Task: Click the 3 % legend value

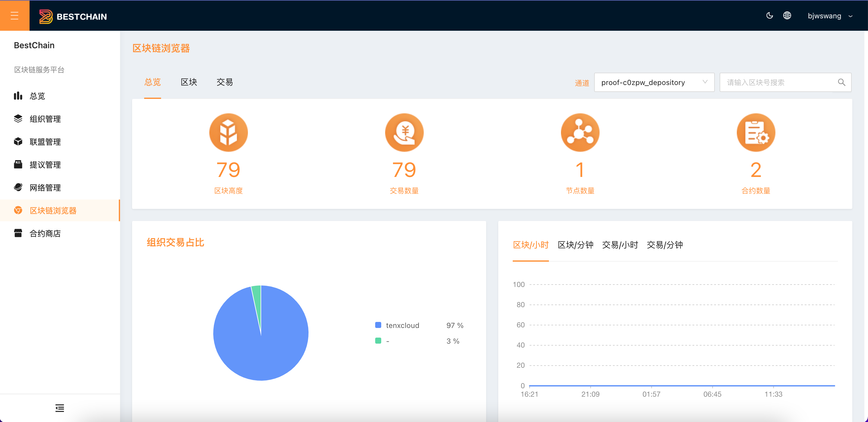Action: point(453,341)
